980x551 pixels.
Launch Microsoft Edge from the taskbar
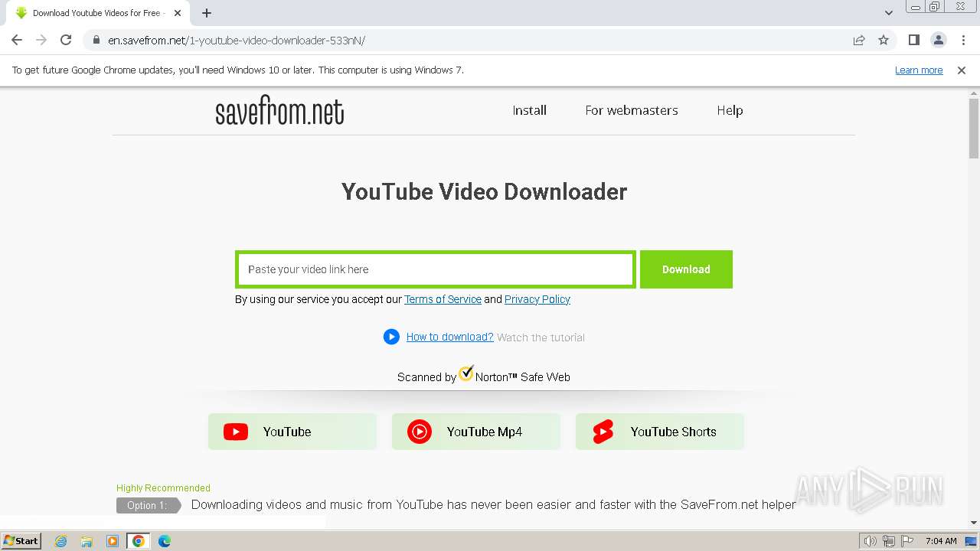(165, 541)
